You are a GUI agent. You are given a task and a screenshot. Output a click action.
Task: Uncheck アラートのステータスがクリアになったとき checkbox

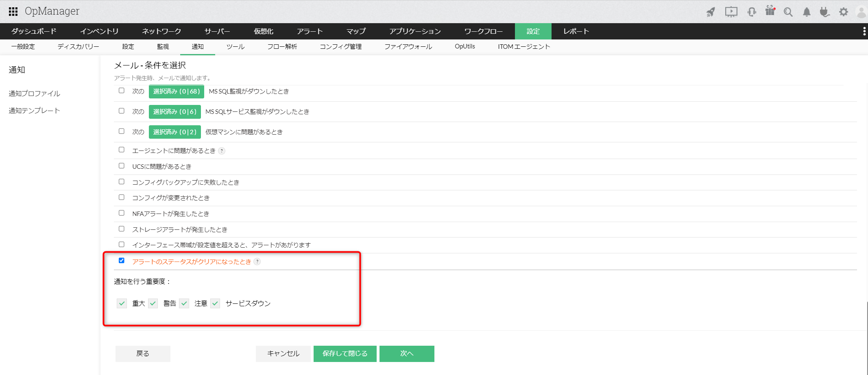(122, 261)
